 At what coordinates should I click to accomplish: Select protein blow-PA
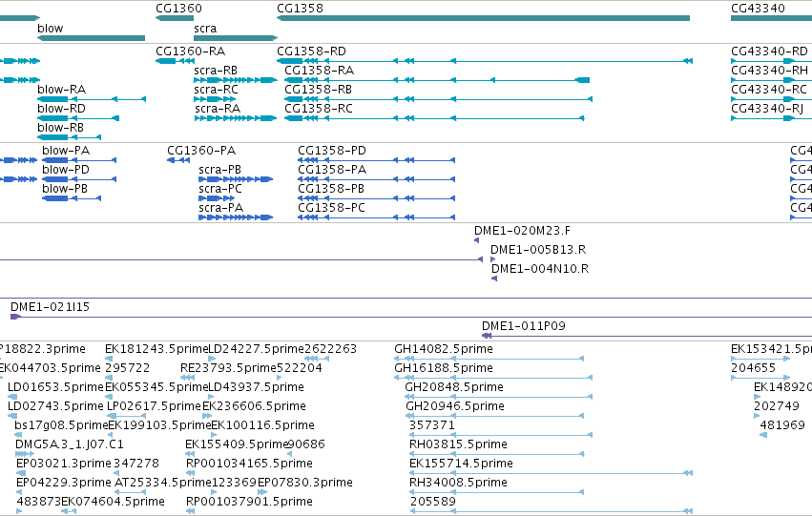click(x=79, y=160)
